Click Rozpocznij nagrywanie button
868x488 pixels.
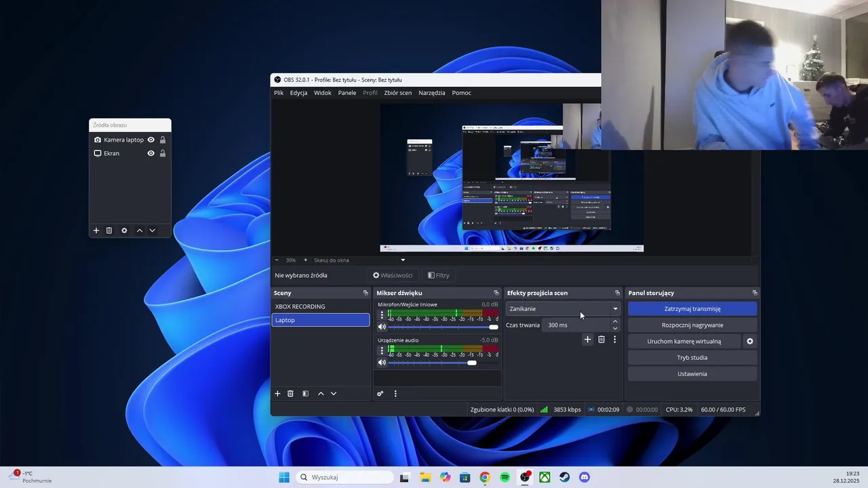click(x=692, y=325)
